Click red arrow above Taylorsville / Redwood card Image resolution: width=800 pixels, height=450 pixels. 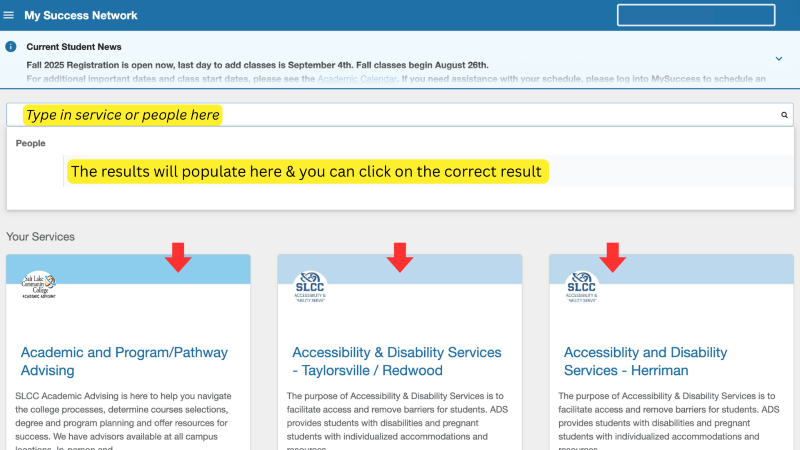400,257
